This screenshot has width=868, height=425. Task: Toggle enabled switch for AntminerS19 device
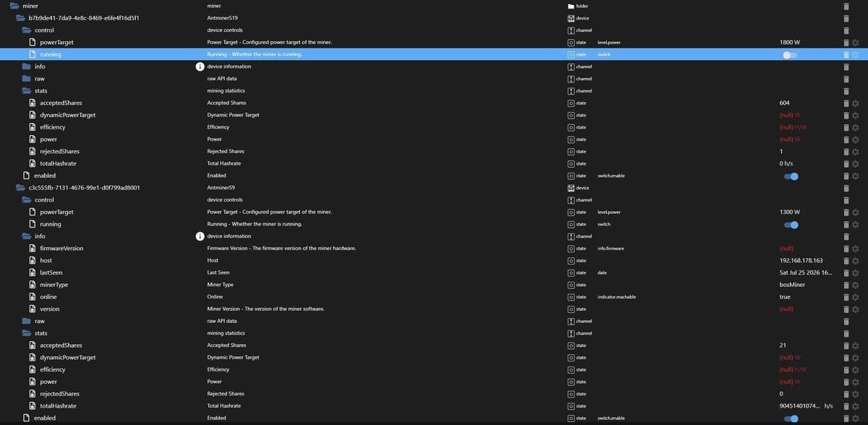point(791,176)
